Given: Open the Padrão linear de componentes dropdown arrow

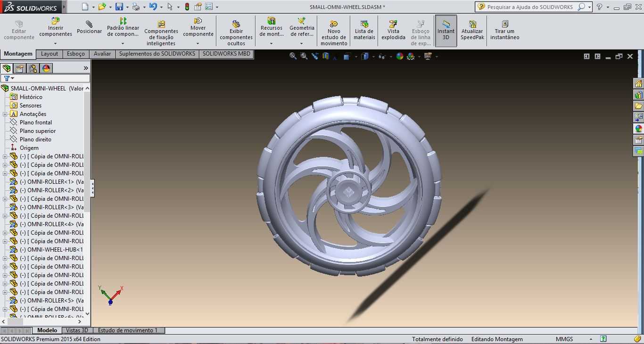Looking at the screenshot, I should pyautogui.click(x=123, y=43).
